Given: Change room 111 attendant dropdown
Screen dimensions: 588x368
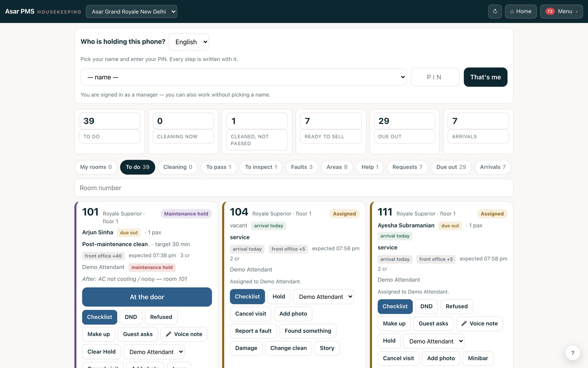Looking at the screenshot, I should (434, 341).
